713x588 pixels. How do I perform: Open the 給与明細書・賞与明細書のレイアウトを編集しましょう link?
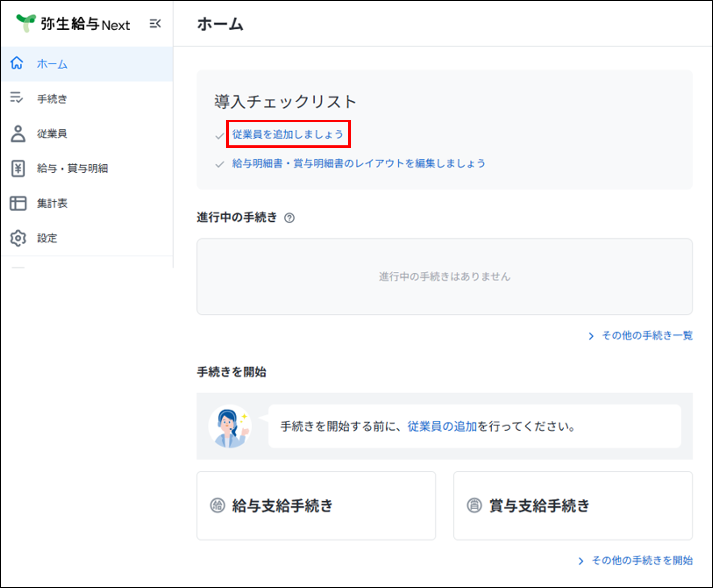click(359, 164)
